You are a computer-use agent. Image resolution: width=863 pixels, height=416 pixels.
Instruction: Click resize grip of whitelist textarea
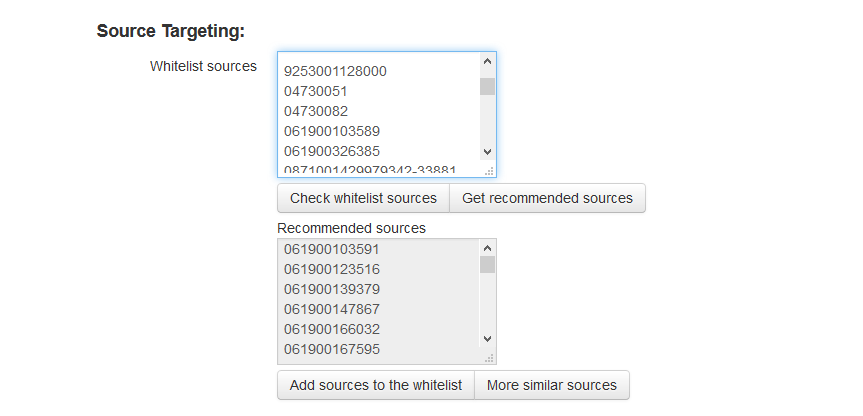[x=489, y=171]
